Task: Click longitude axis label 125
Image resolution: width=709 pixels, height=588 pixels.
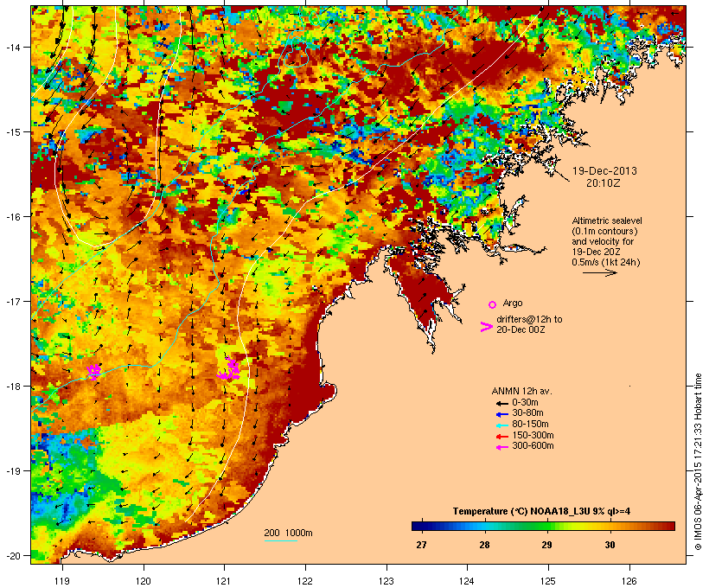Action: tap(548, 581)
